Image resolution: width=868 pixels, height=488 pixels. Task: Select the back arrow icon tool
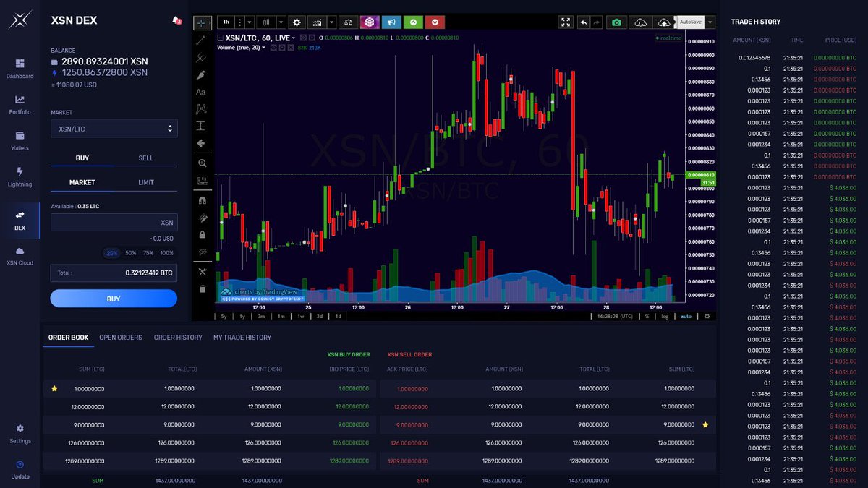201,143
